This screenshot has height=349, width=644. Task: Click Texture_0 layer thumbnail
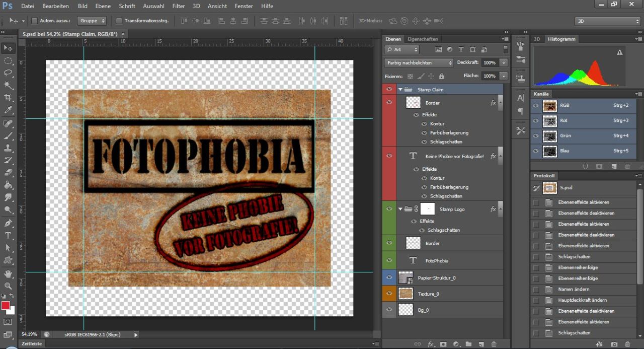406,294
